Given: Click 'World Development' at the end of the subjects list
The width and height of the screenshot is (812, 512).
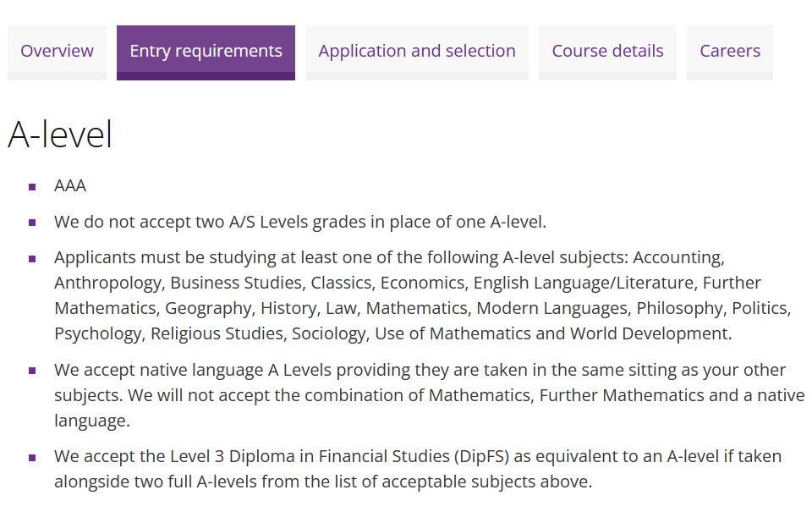Looking at the screenshot, I should pos(650,333).
